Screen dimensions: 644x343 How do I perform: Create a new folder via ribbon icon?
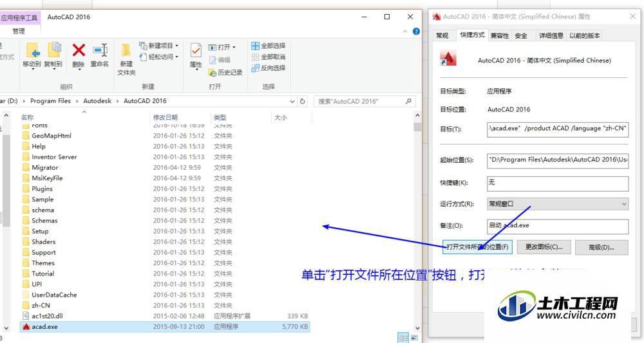click(x=126, y=50)
